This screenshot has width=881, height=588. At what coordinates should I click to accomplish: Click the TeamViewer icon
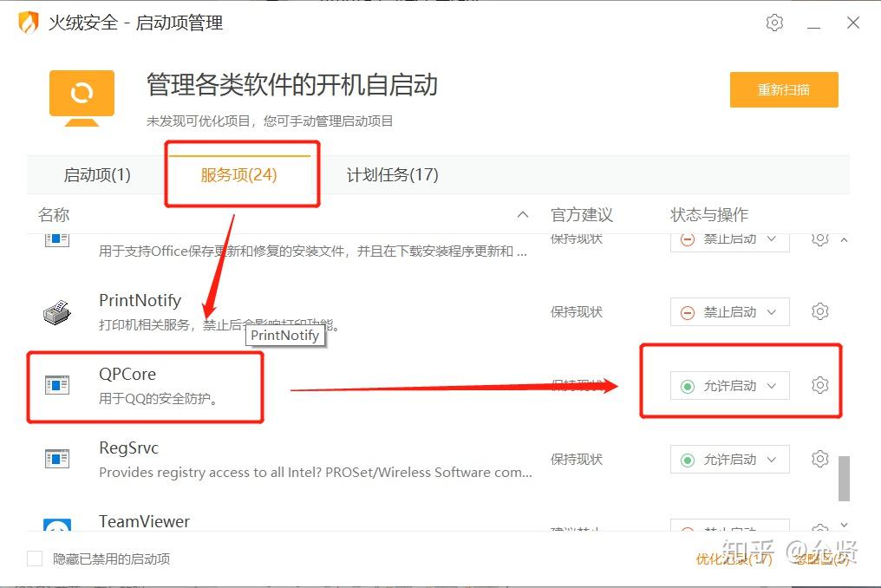[x=57, y=525]
